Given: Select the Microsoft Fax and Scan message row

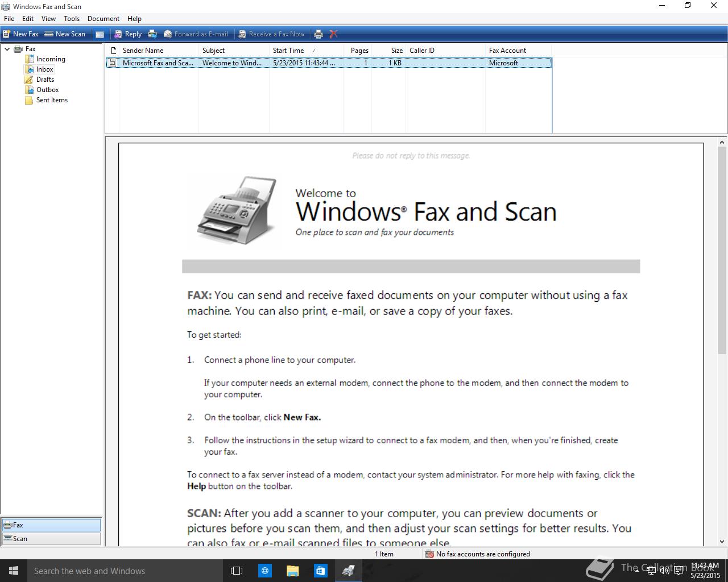Looking at the screenshot, I should coord(329,63).
